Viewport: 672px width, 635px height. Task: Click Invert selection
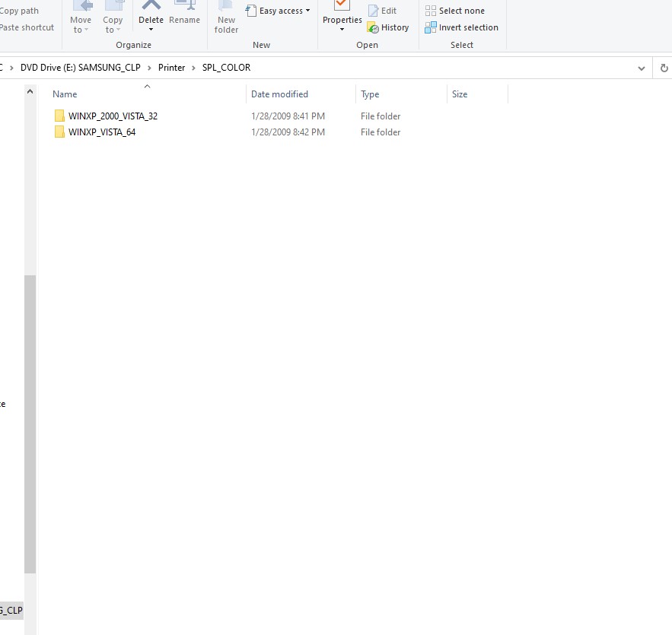pos(461,27)
